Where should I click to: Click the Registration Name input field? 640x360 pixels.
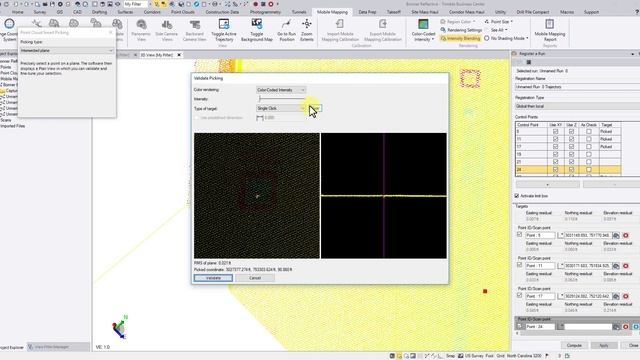pyautogui.click(x=577, y=87)
